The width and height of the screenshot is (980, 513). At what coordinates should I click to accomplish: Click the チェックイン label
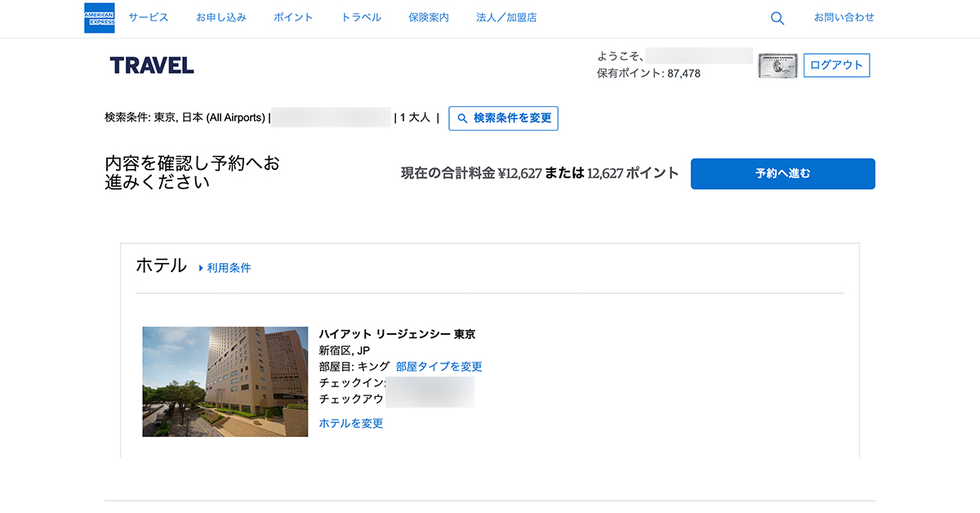click(352, 383)
